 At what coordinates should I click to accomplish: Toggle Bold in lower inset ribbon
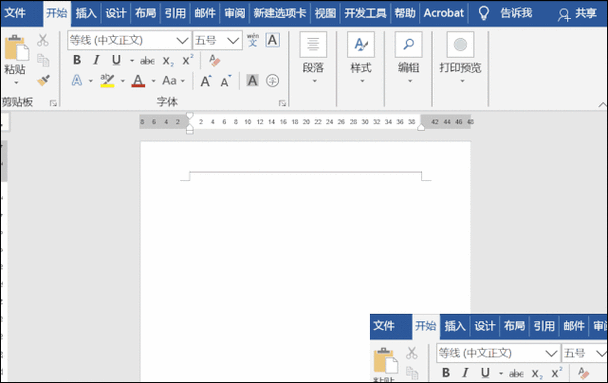(x=446, y=373)
